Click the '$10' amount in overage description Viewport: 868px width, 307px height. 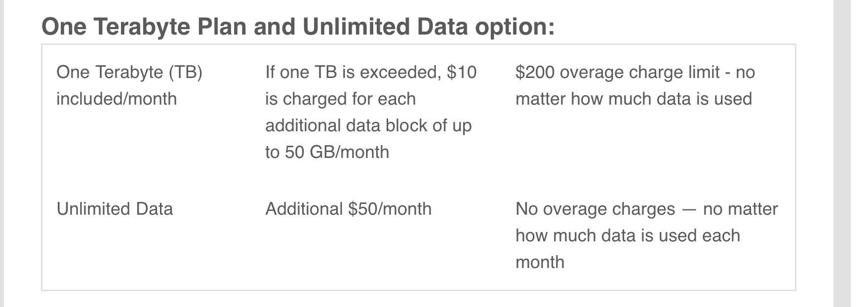tap(461, 73)
